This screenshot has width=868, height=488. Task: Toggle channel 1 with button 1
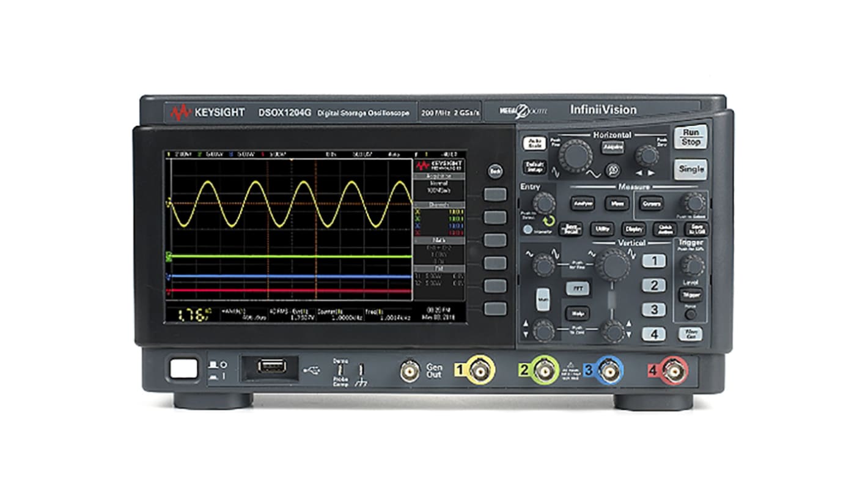[653, 261]
